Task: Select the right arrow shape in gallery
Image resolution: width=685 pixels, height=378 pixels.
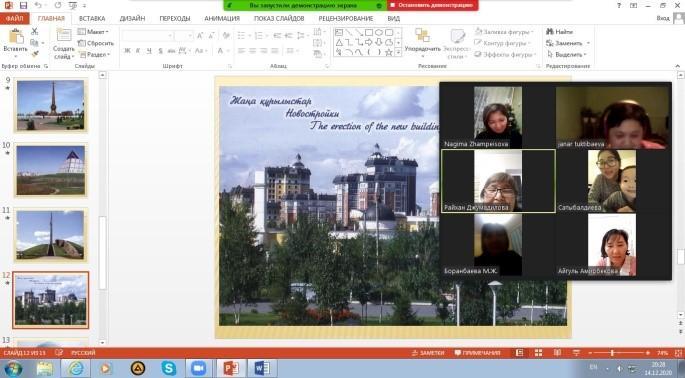Action: [x=368, y=42]
